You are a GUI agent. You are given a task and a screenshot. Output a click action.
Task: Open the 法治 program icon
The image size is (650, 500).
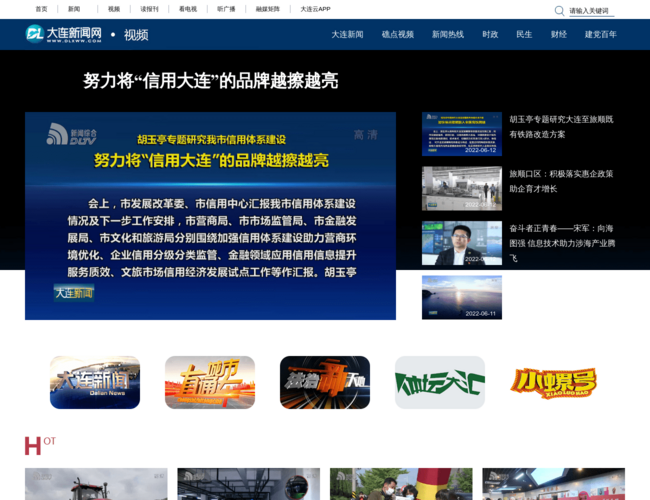click(325, 382)
